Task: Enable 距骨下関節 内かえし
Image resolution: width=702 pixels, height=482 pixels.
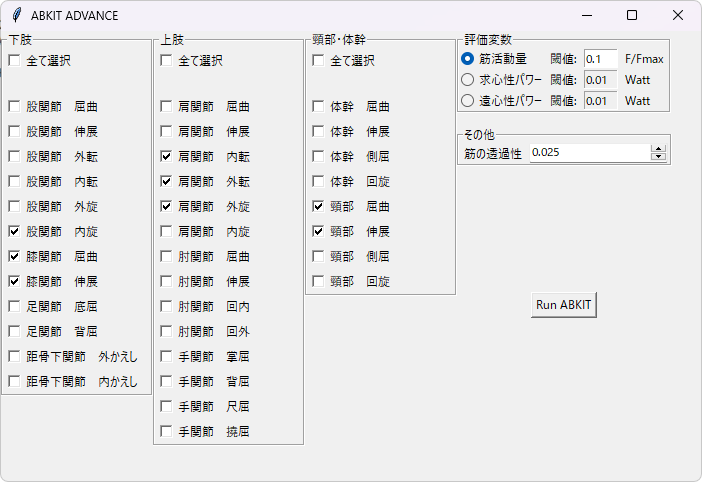Action: point(14,382)
